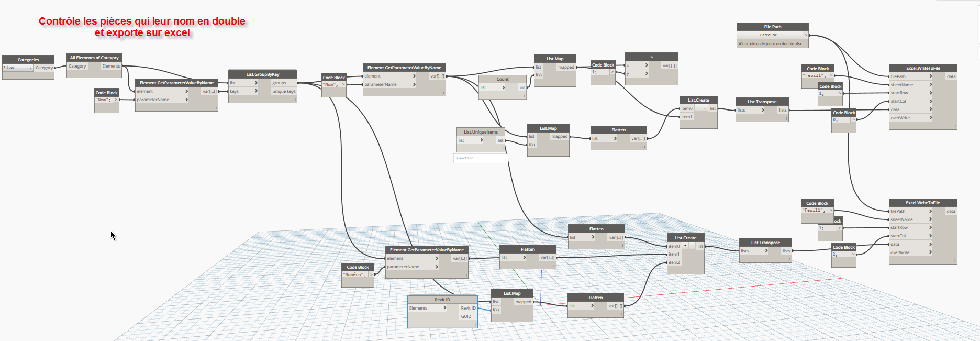Click the f(x) input on Revit ID List.Map

click(496, 310)
